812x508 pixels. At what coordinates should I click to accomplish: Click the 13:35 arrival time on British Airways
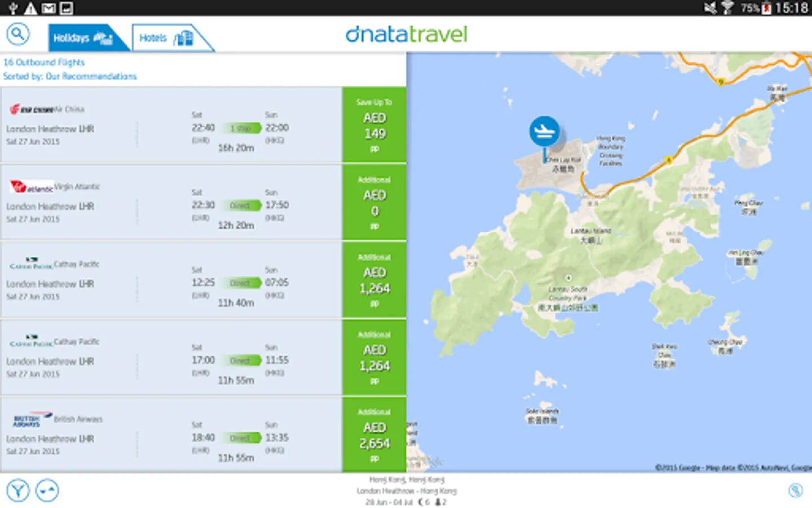[x=277, y=437]
